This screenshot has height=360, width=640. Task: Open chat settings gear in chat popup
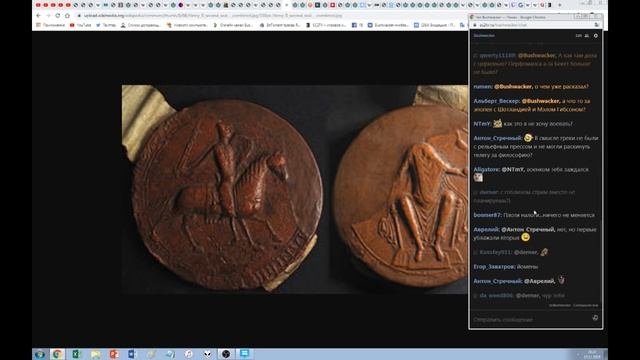pos(596,36)
